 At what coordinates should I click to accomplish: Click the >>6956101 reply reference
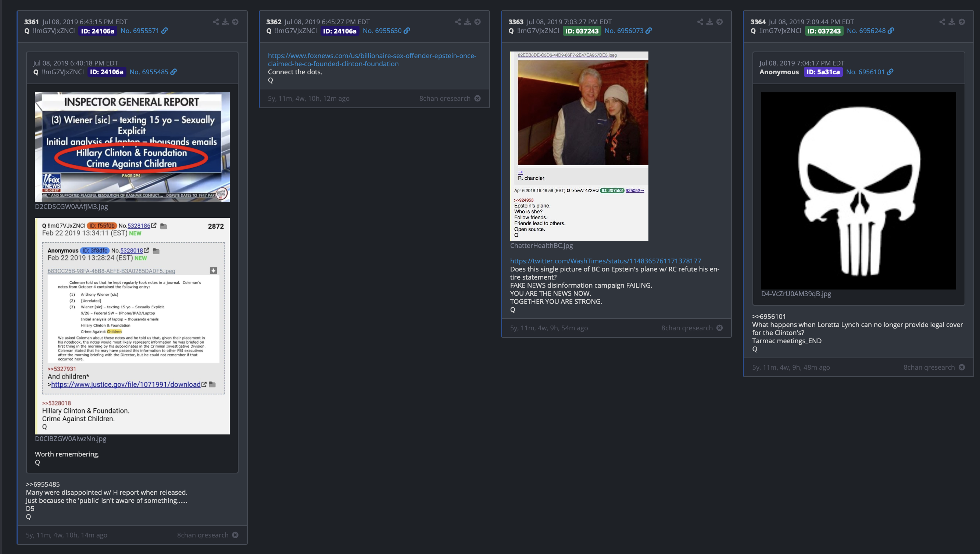click(769, 316)
